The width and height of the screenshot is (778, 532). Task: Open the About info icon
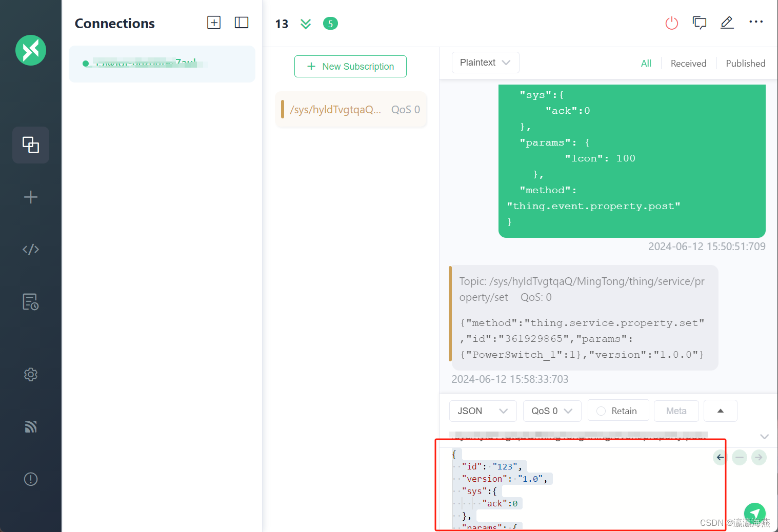[x=31, y=479]
